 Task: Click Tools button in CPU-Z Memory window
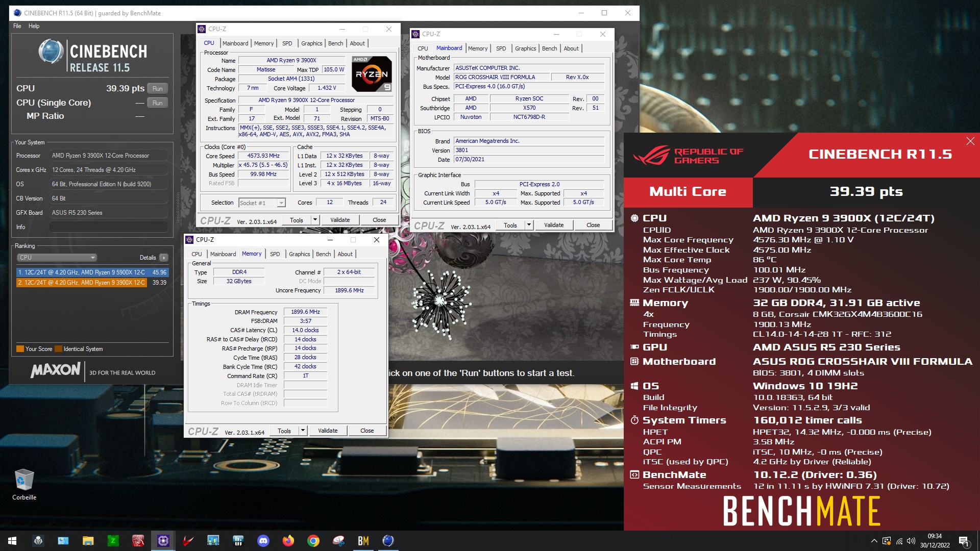pyautogui.click(x=284, y=431)
